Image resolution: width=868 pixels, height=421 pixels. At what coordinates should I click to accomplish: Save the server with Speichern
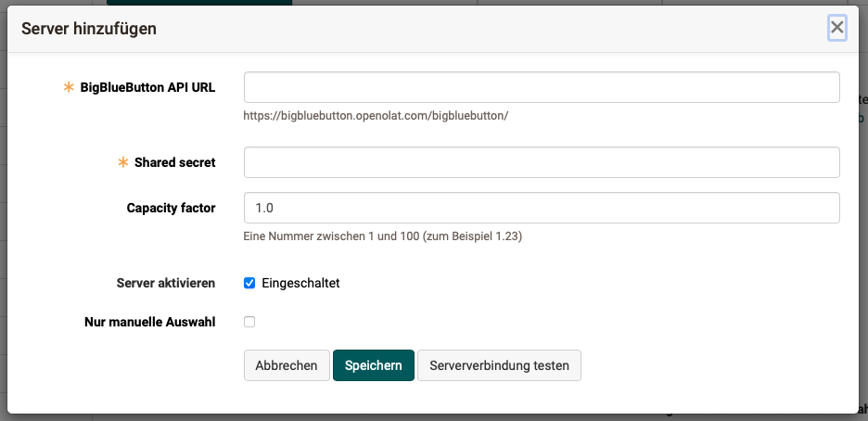coord(373,365)
